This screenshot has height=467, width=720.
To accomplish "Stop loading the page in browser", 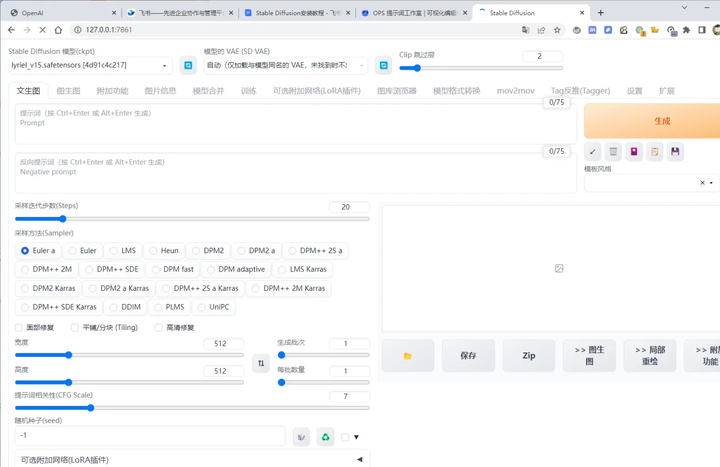I will click(42, 30).
